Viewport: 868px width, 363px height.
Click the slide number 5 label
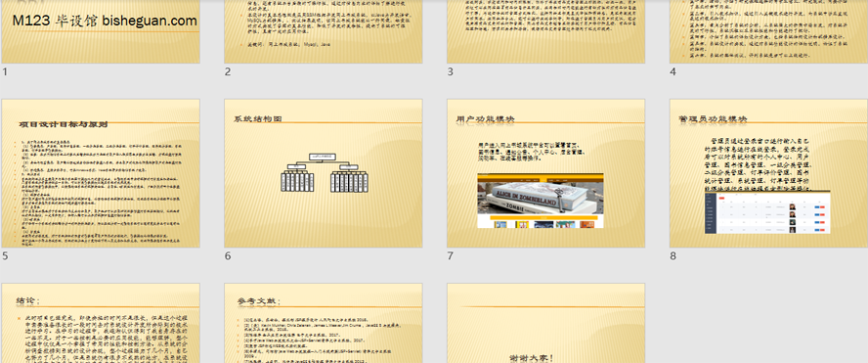pos(5,256)
